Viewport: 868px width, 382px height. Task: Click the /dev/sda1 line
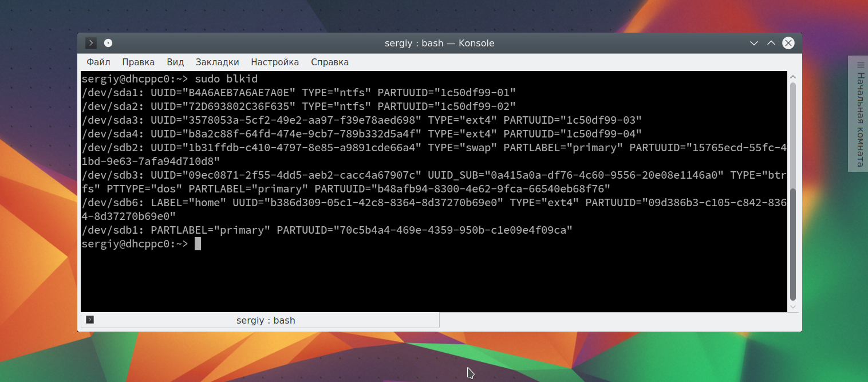pos(299,93)
